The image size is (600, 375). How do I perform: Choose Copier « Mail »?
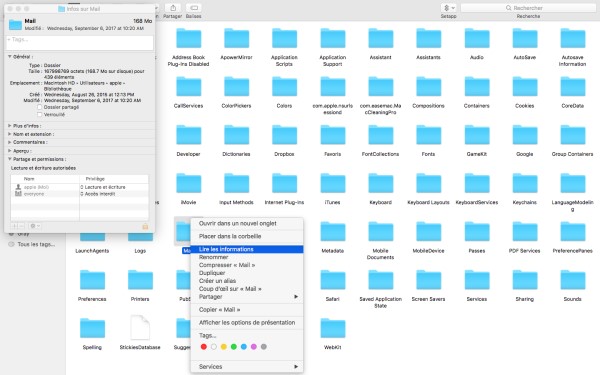247,310
